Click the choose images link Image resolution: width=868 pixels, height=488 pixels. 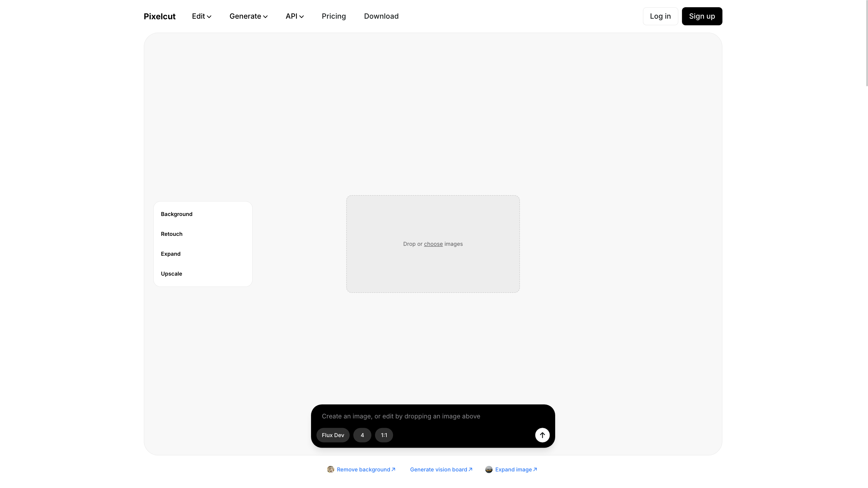pyautogui.click(x=433, y=244)
